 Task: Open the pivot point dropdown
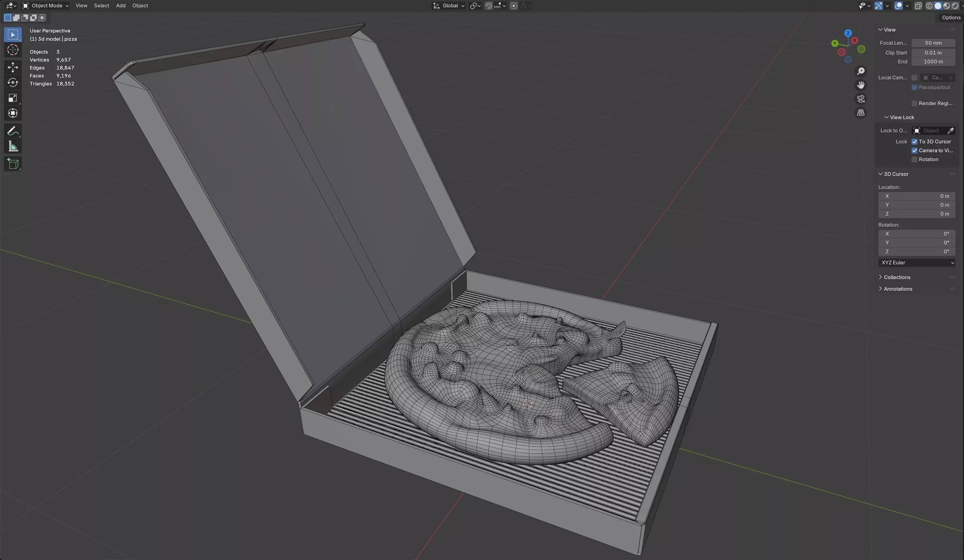(475, 6)
